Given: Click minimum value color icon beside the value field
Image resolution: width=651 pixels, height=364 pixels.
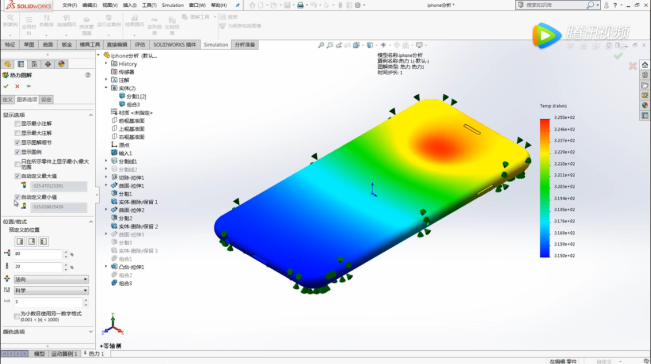Looking at the screenshot, I should click(24, 206).
